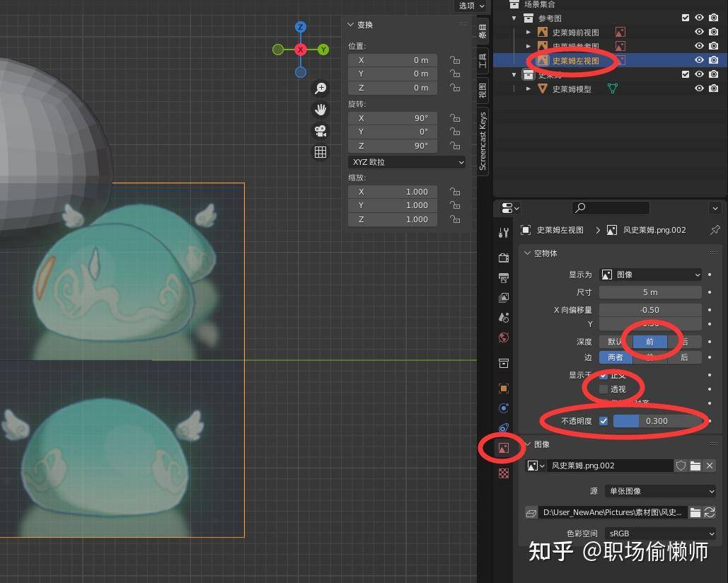Open the 源 单张图像 dropdown
This screenshot has width=728, height=583.
pos(660,491)
